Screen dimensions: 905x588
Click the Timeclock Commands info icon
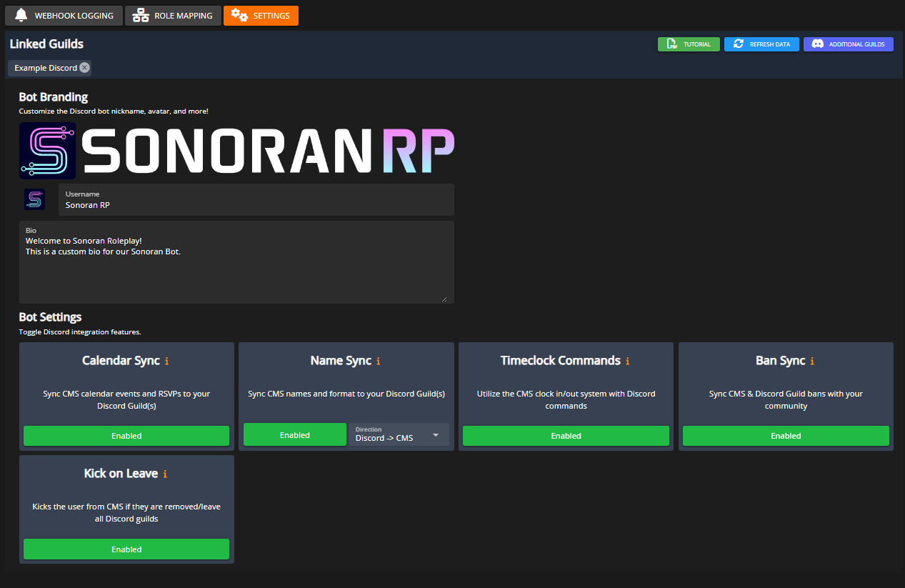pyautogui.click(x=627, y=362)
